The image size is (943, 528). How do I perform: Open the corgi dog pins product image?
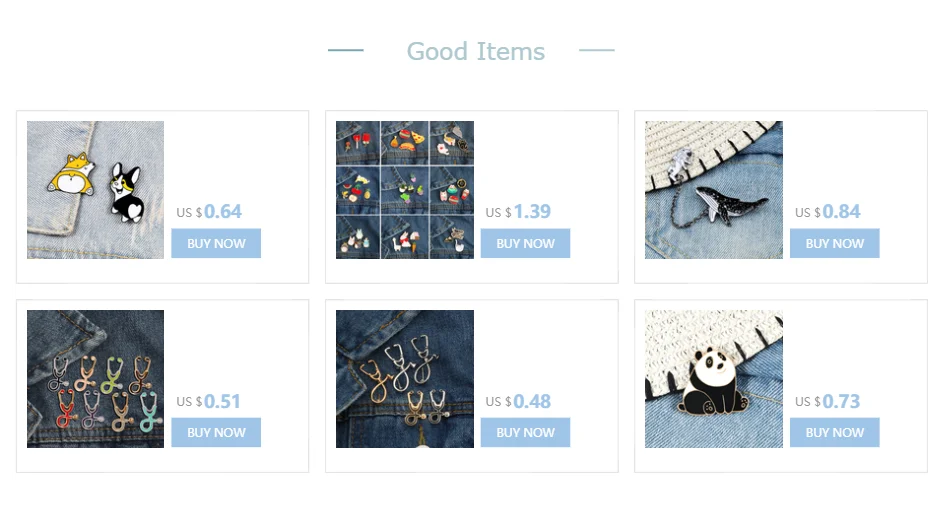[x=95, y=190]
